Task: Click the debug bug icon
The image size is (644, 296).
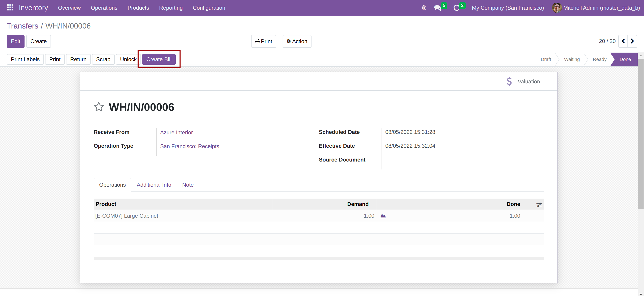Action: point(423,8)
